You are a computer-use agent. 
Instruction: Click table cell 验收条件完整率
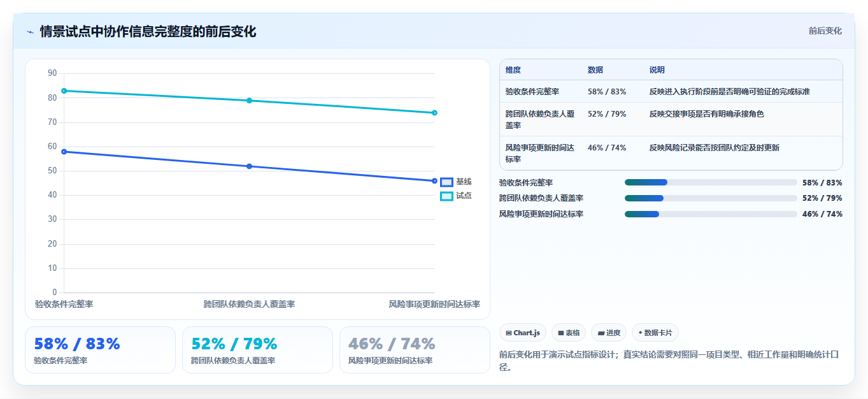point(532,92)
